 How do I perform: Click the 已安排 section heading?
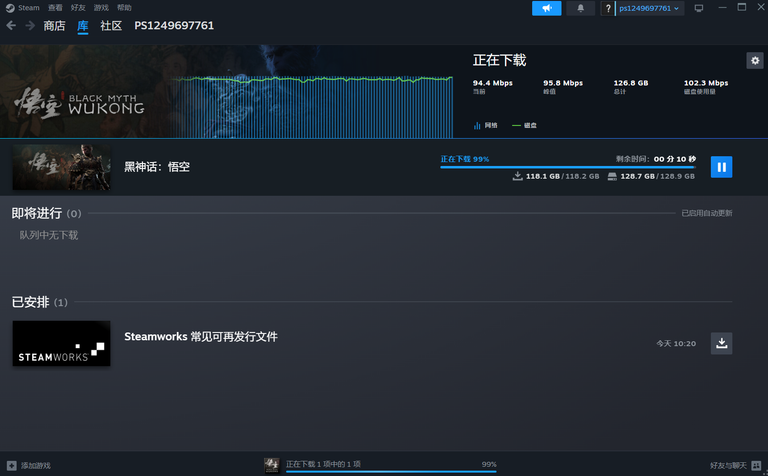point(30,302)
